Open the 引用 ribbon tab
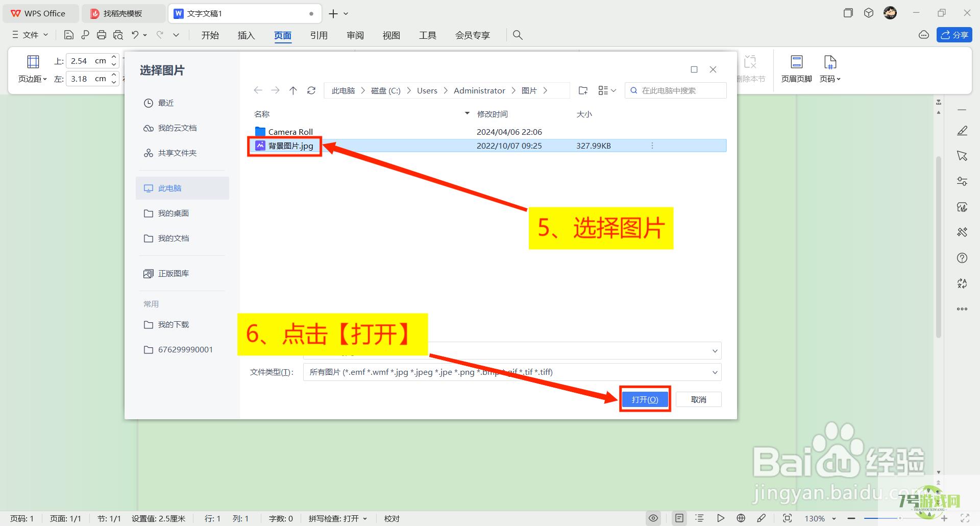This screenshot has height=526, width=980. 318,35
